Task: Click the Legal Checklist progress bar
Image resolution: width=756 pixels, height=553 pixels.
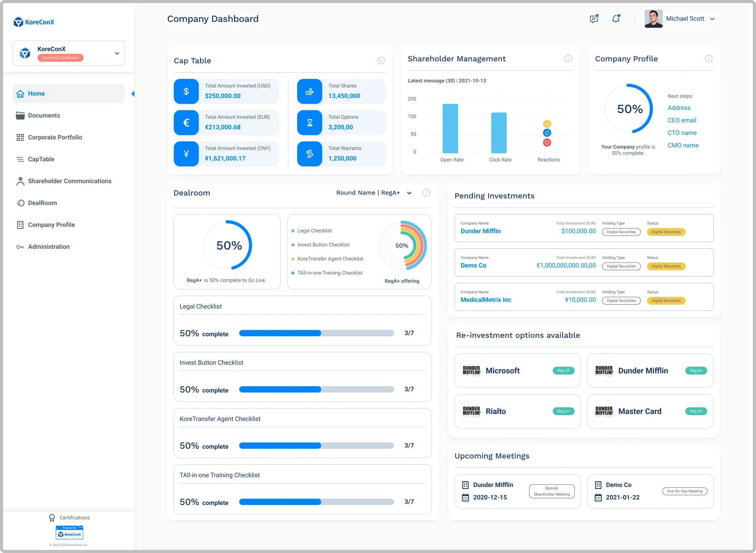Action: [316, 333]
